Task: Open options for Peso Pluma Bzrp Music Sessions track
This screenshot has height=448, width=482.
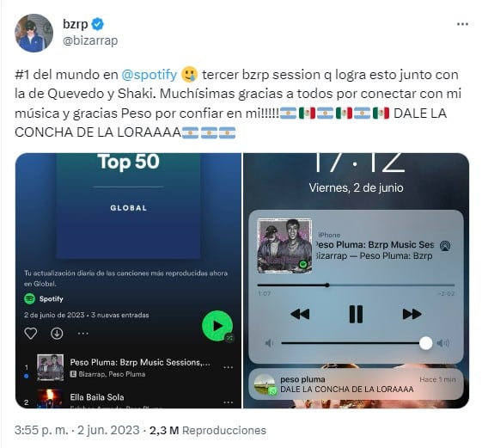Action: click(x=228, y=367)
